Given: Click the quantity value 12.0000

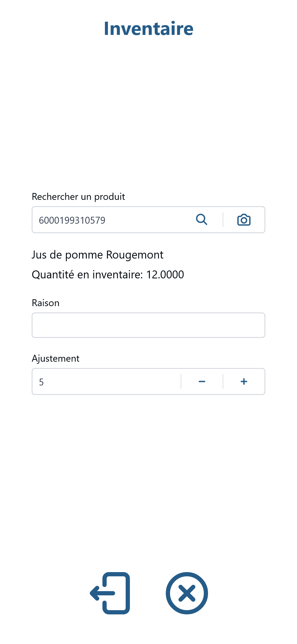Looking at the screenshot, I should coord(165,275).
